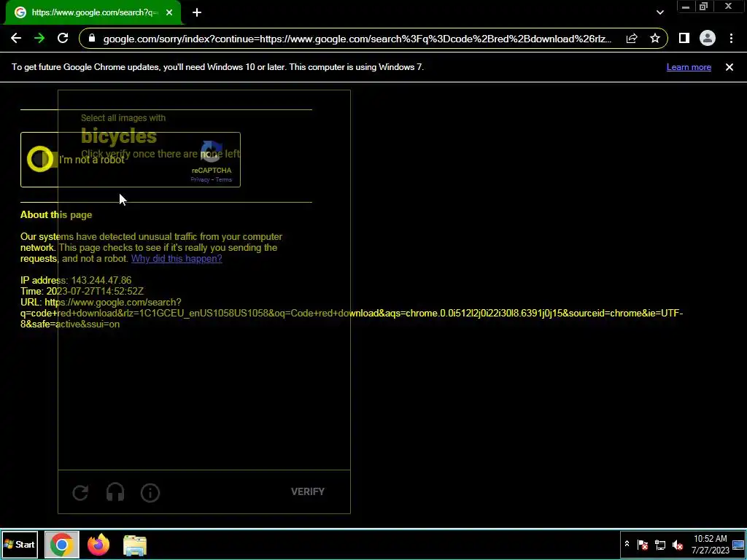Open File Explorer from the taskbar
This screenshot has height=560, width=747.
coord(135,545)
